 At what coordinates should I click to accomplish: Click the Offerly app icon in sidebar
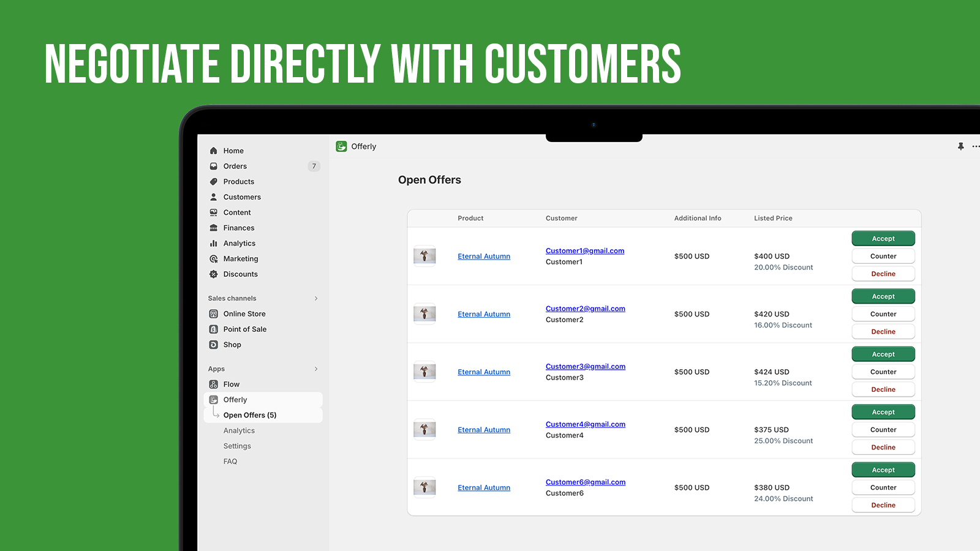[214, 400]
